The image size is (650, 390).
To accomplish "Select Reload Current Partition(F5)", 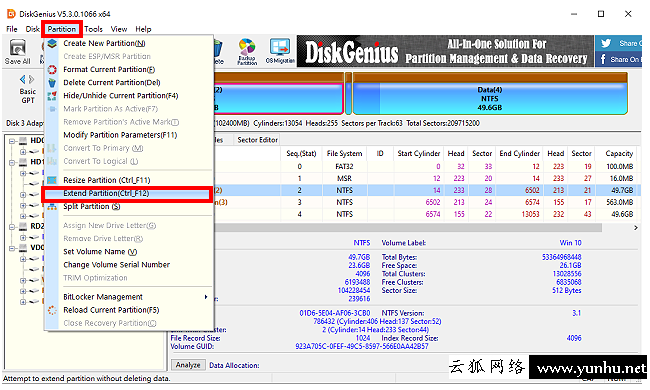I will point(129,310).
